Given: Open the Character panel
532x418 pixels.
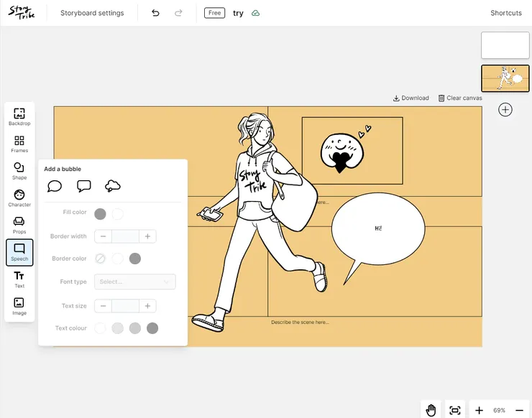Looking at the screenshot, I should pyautogui.click(x=19, y=198).
